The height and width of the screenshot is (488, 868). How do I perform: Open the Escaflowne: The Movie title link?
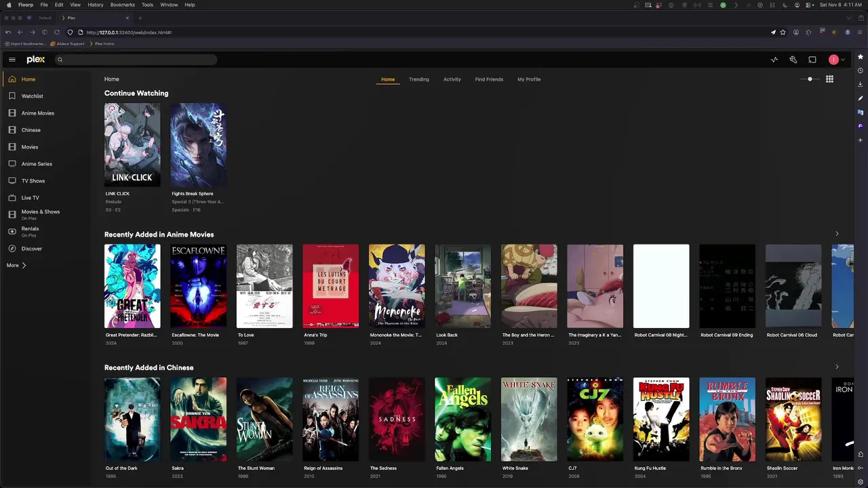(x=195, y=335)
